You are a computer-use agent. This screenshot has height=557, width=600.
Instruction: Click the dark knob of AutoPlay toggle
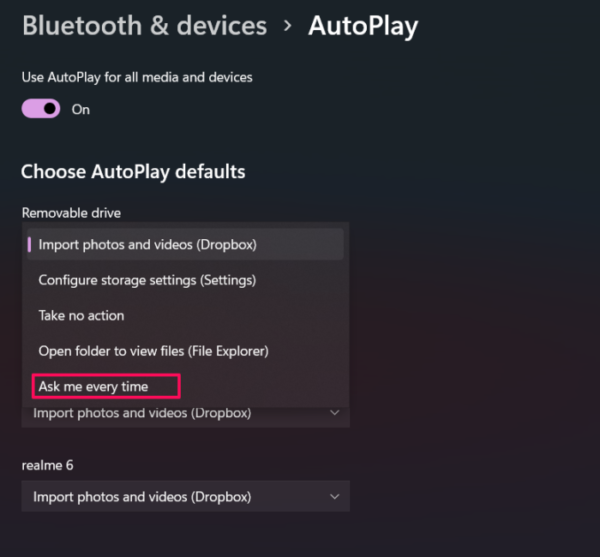point(50,108)
